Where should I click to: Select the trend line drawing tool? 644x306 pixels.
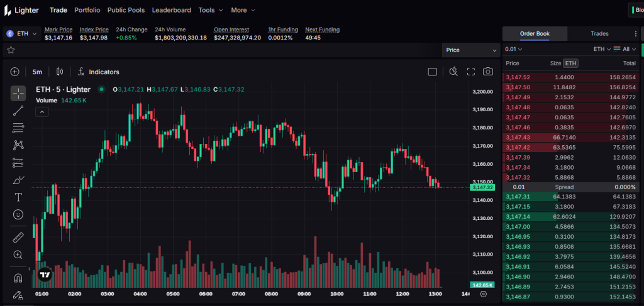tap(18, 111)
